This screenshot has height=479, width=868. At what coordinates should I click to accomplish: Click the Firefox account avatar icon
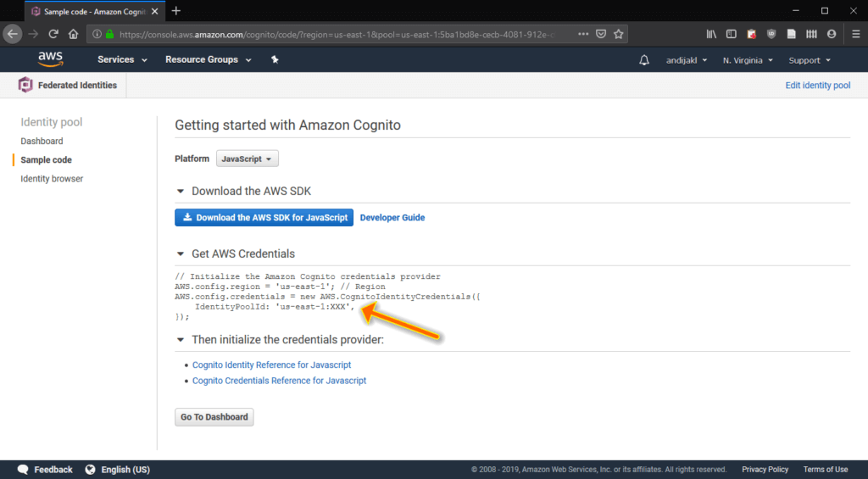tap(832, 34)
